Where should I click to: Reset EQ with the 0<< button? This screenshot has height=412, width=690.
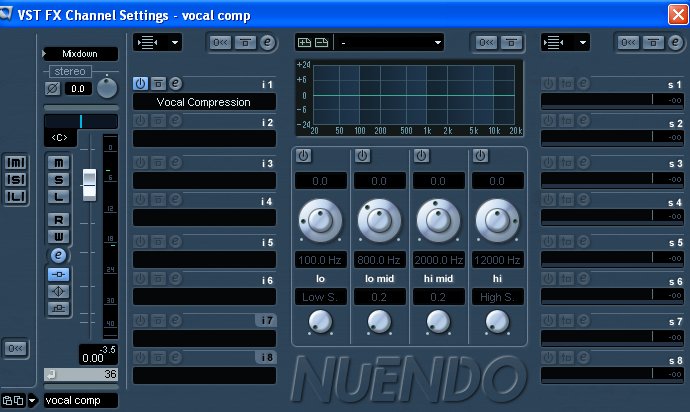[x=486, y=43]
